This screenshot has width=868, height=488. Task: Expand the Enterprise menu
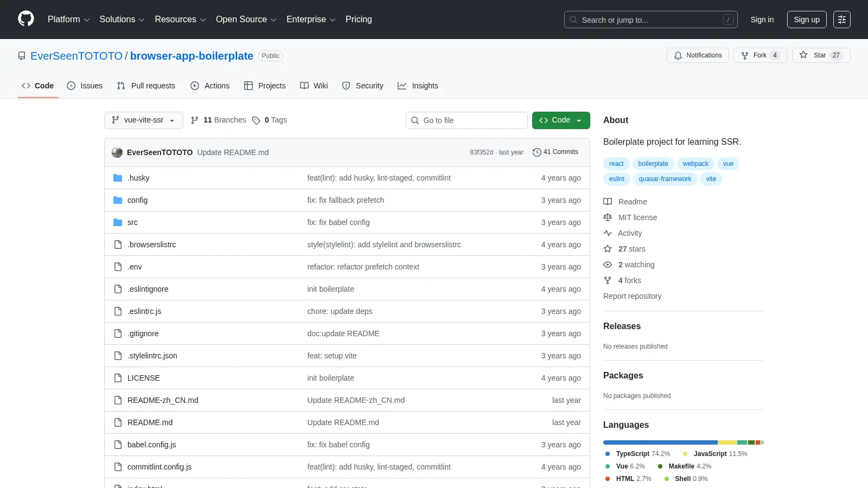[311, 20]
